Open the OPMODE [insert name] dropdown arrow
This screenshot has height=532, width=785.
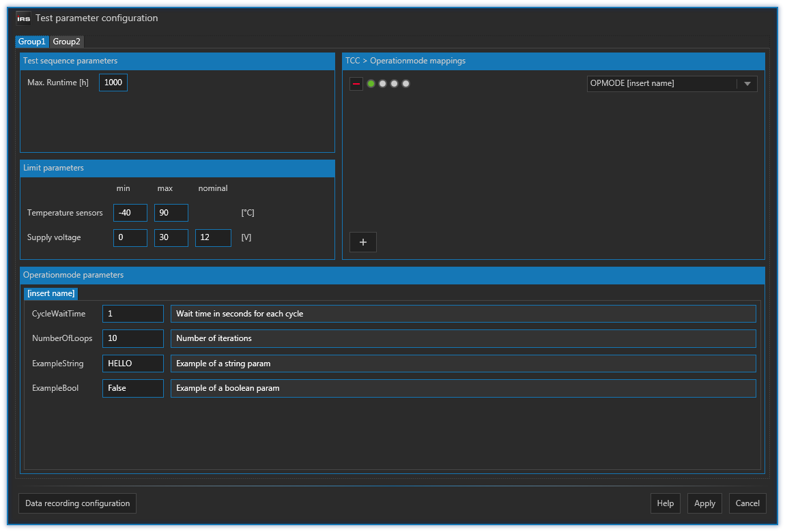[747, 83]
